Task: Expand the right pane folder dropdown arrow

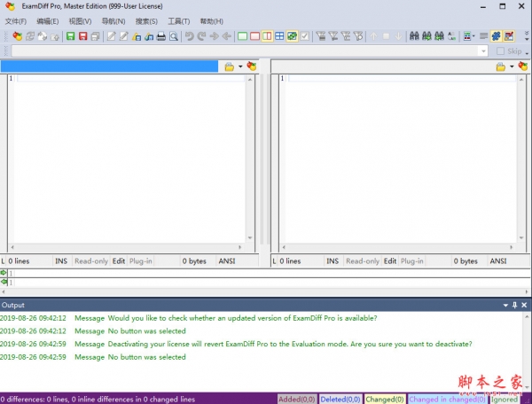Action: pyautogui.click(x=511, y=66)
